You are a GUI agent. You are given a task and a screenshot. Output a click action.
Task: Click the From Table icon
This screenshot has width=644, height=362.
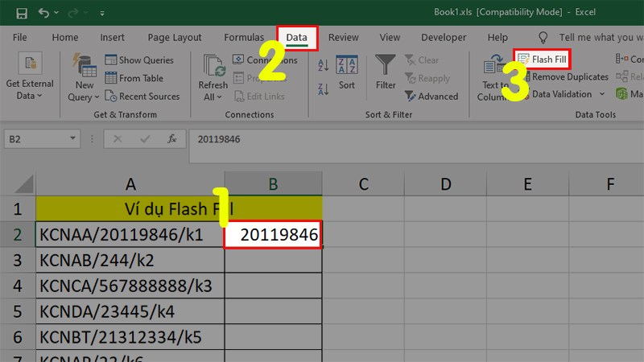[x=111, y=78]
